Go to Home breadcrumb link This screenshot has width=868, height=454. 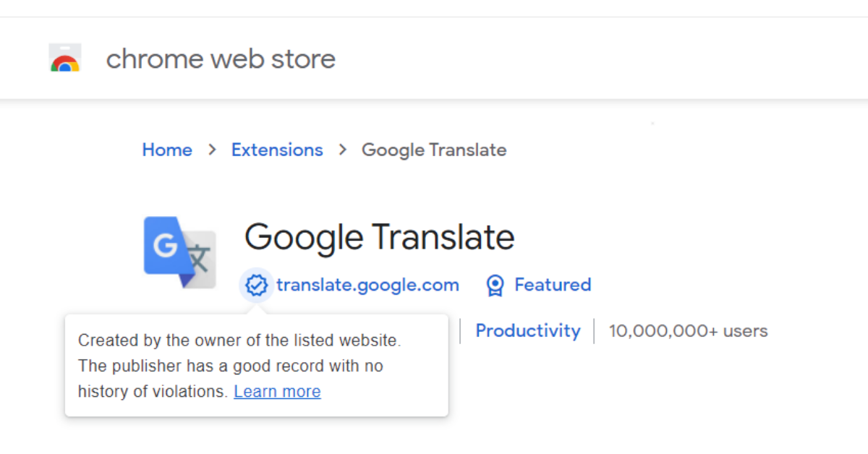(x=167, y=150)
